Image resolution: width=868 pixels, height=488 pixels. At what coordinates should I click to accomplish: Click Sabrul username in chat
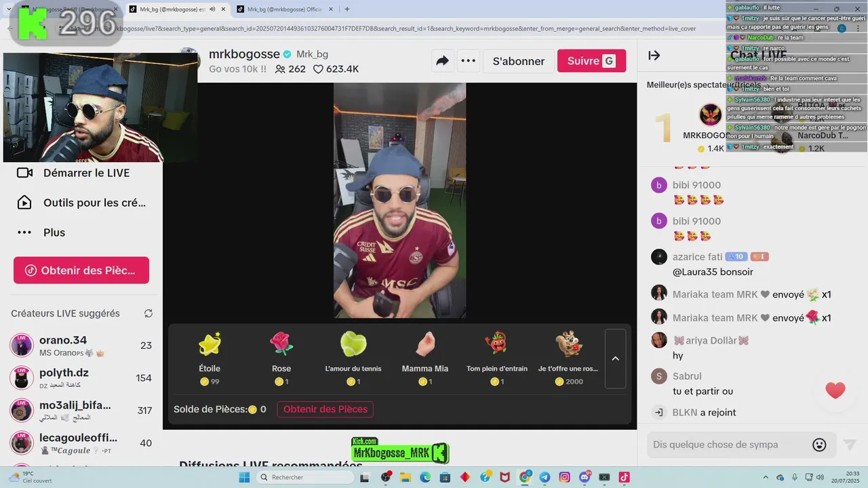(x=687, y=376)
